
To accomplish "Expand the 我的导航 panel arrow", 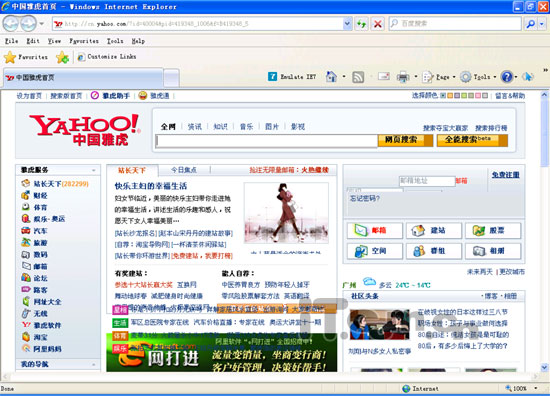I will point(94,364).
